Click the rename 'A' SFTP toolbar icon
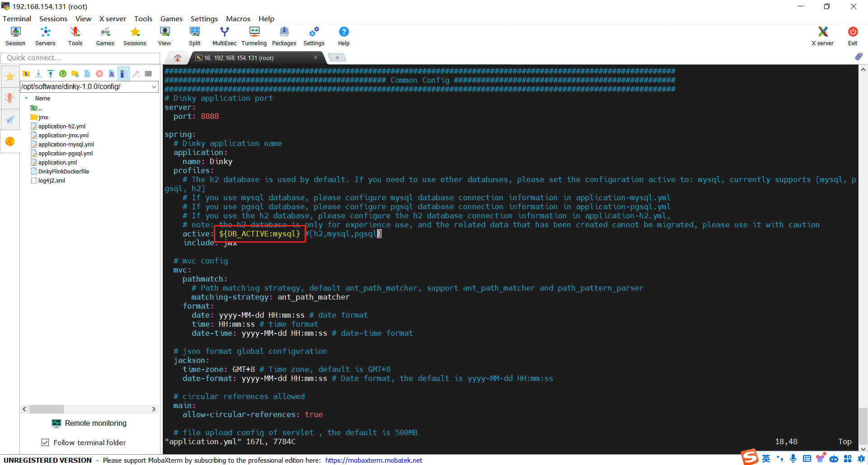868x465 pixels. point(112,74)
